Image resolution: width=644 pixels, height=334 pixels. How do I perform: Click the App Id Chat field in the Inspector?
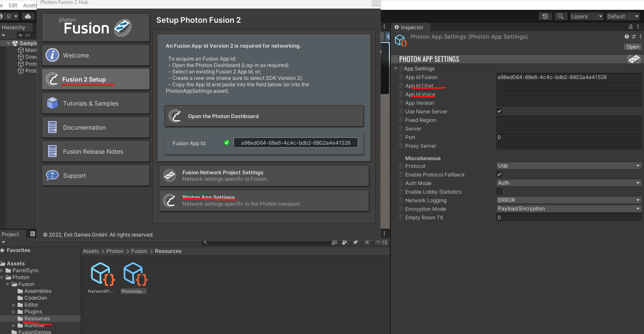(569, 86)
